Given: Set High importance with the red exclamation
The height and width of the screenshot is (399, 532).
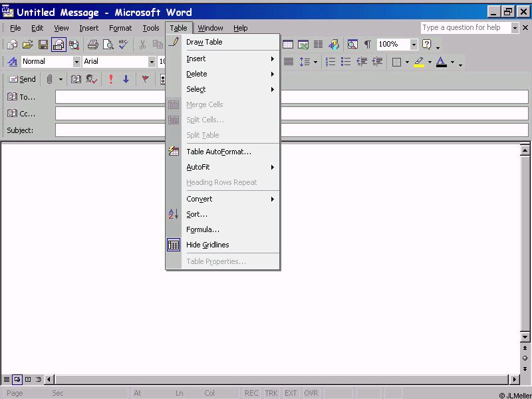Looking at the screenshot, I should point(110,79).
